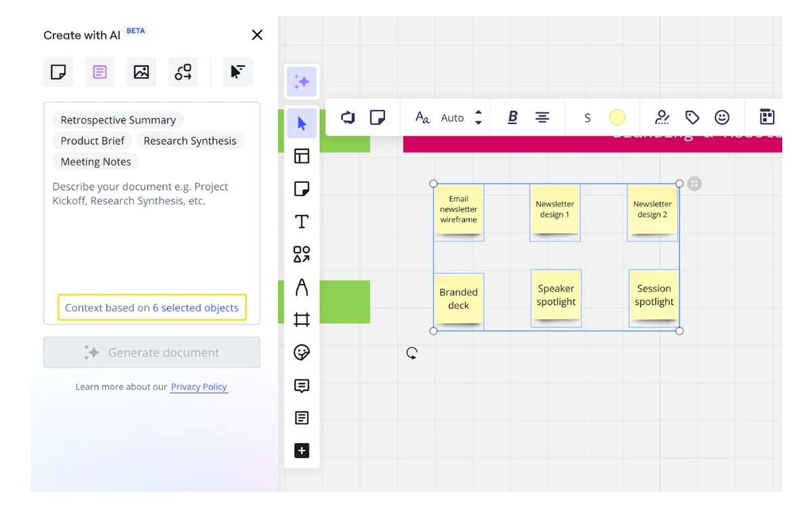The image size is (812, 508).
Task: Select the document AI generation mode
Action: (x=99, y=72)
